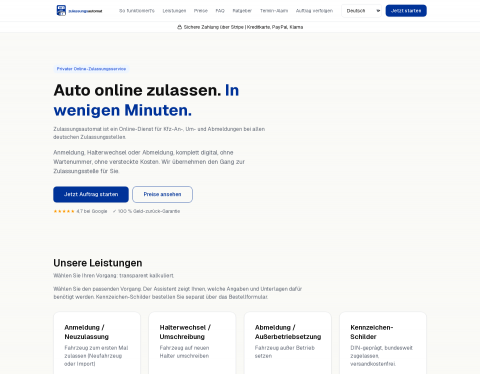This screenshot has width=480, height=374.
Task: Click the 'Jetzt Auftrag starten' button
Action: (91, 194)
